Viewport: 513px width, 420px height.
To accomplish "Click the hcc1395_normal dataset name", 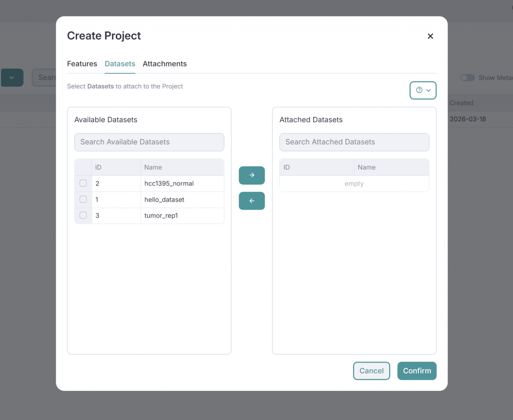I will tap(169, 183).
